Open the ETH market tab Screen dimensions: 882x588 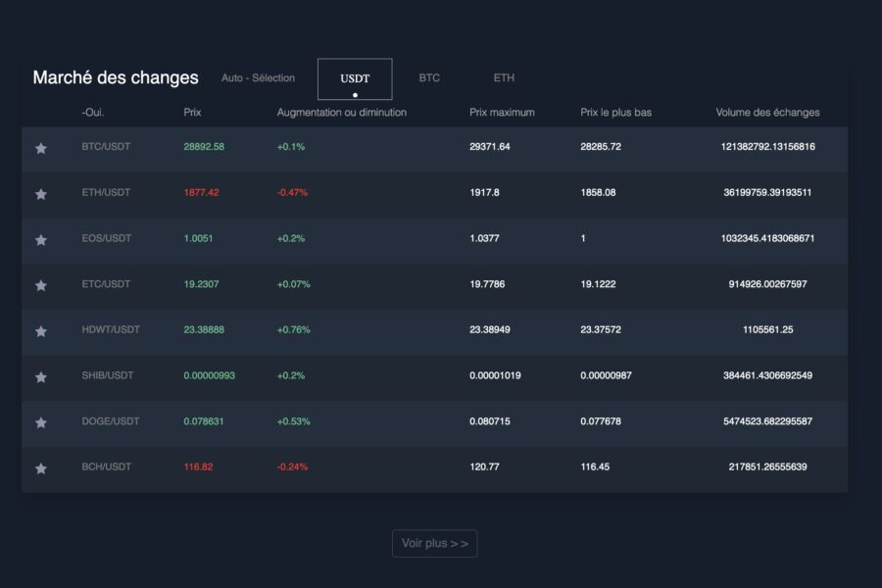(x=504, y=77)
